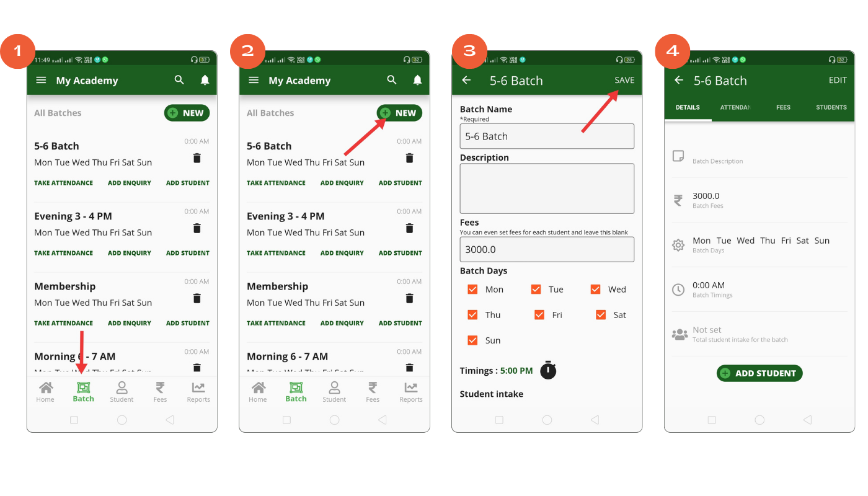Open notifications bell in screen 1
868x496 pixels.
point(205,80)
